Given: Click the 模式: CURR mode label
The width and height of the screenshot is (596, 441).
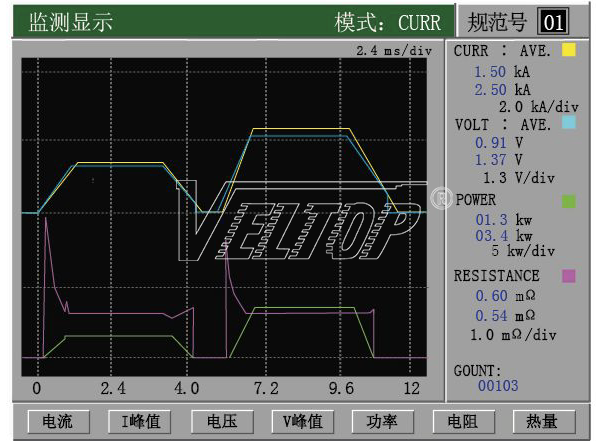Looking at the screenshot, I should coord(388,22).
